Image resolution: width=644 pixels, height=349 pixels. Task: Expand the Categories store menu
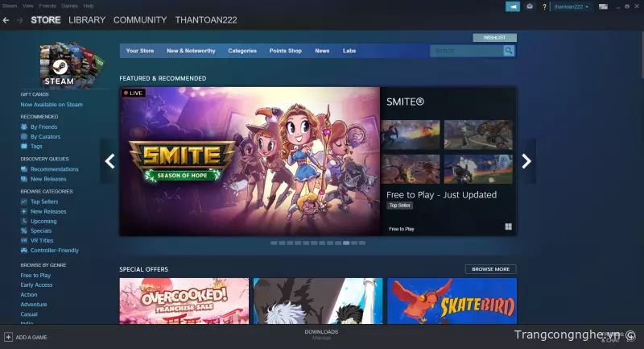coord(242,51)
